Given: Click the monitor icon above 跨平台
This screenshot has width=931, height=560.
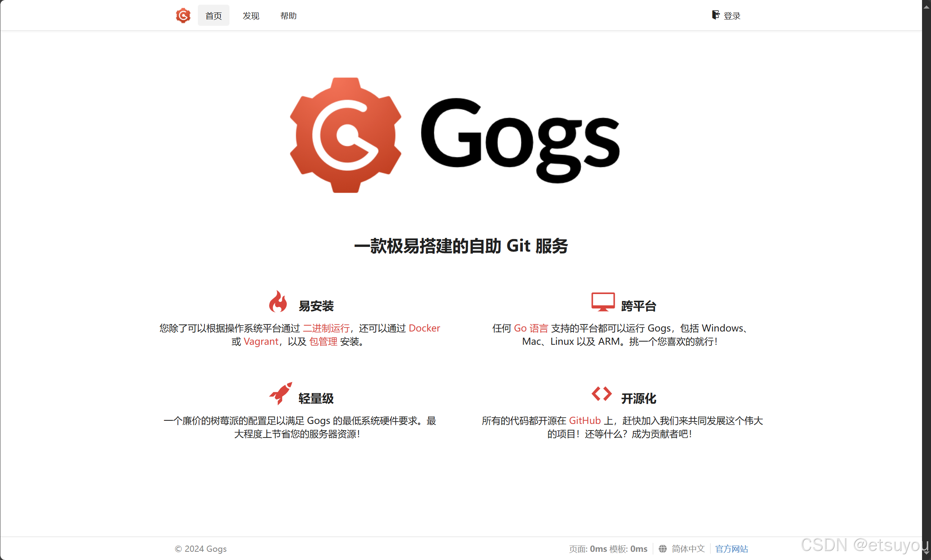Looking at the screenshot, I should click(603, 302).
